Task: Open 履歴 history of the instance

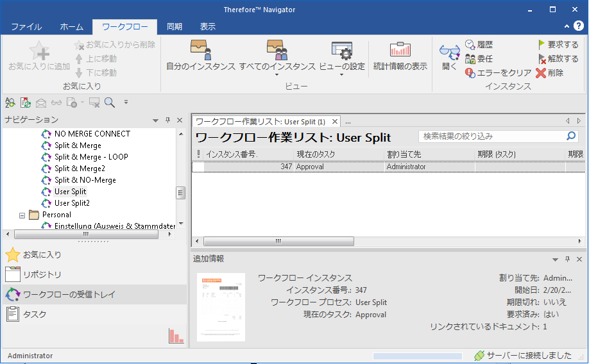Action: (x=479, y=45)
